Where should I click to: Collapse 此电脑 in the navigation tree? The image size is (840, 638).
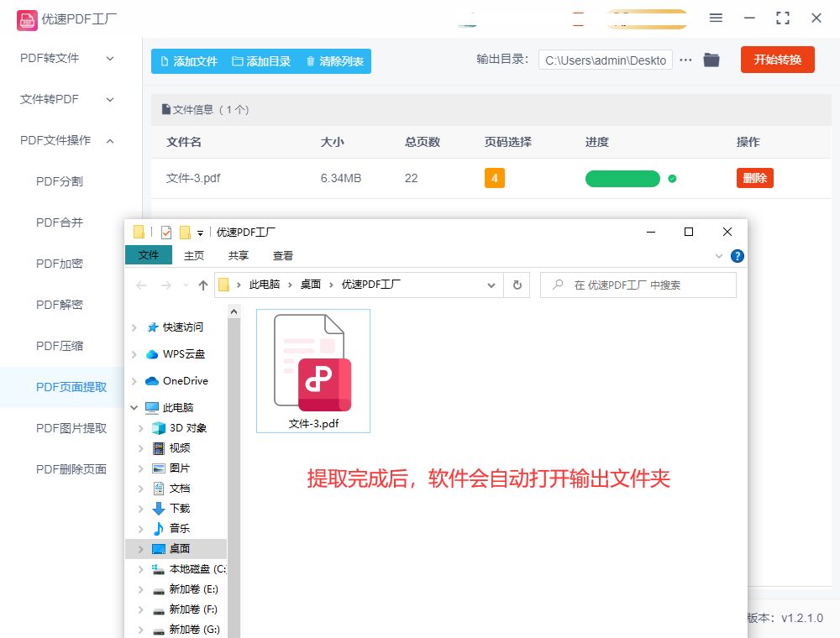coord(134,408)
